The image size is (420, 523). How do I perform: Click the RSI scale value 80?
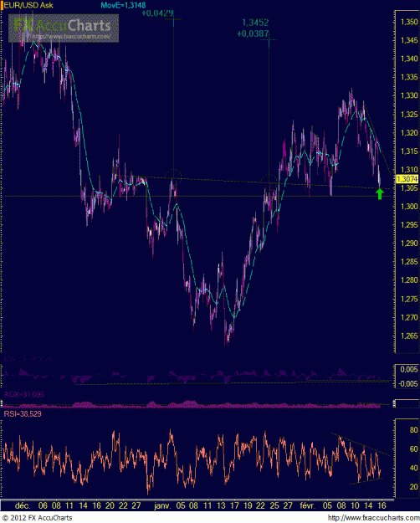[413, 430]
